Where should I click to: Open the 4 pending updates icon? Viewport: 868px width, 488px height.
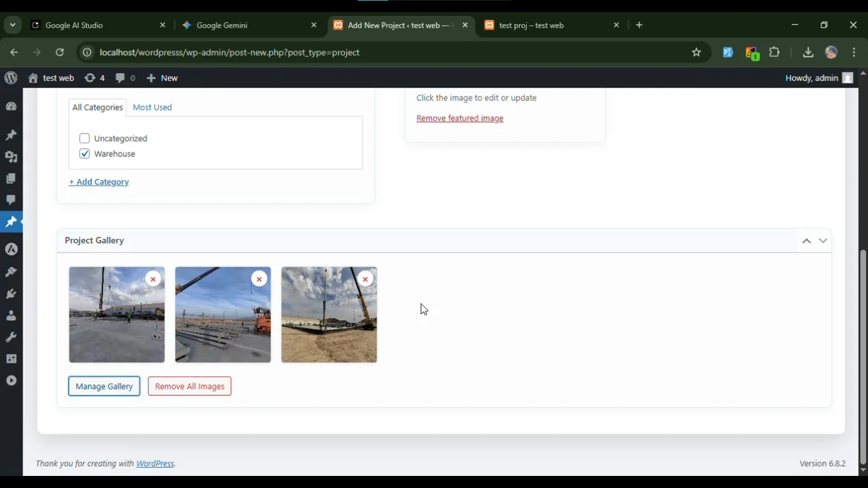95,78
